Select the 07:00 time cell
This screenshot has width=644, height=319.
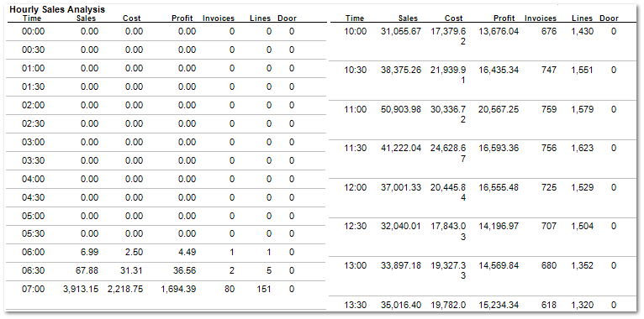click(x=33, y=289)
